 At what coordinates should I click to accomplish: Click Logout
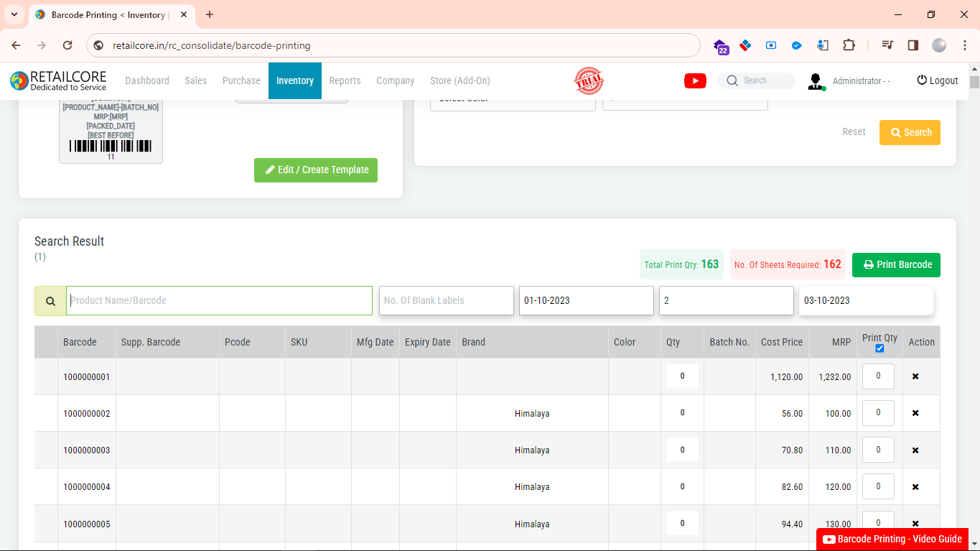pyautogui.click(x=938, y=80)
